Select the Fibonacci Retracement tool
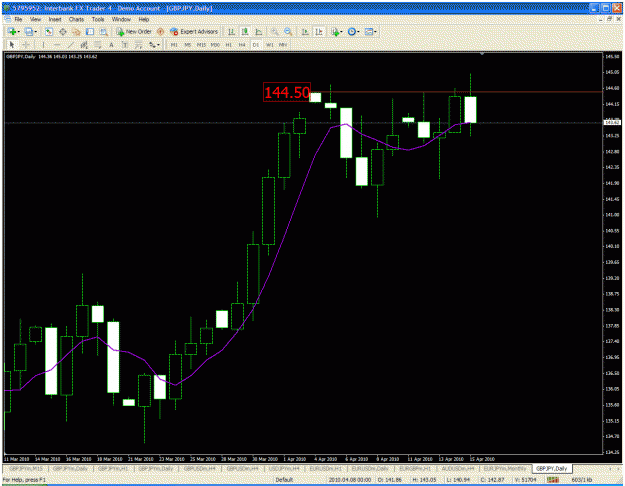The image size is (625, 486). pos(98,45)
